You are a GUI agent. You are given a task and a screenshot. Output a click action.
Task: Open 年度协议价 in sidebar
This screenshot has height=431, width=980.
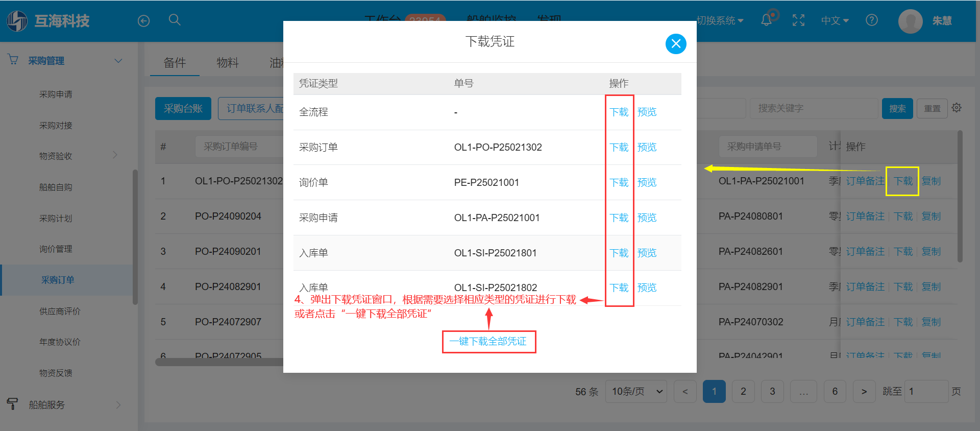tap(60, 342)
